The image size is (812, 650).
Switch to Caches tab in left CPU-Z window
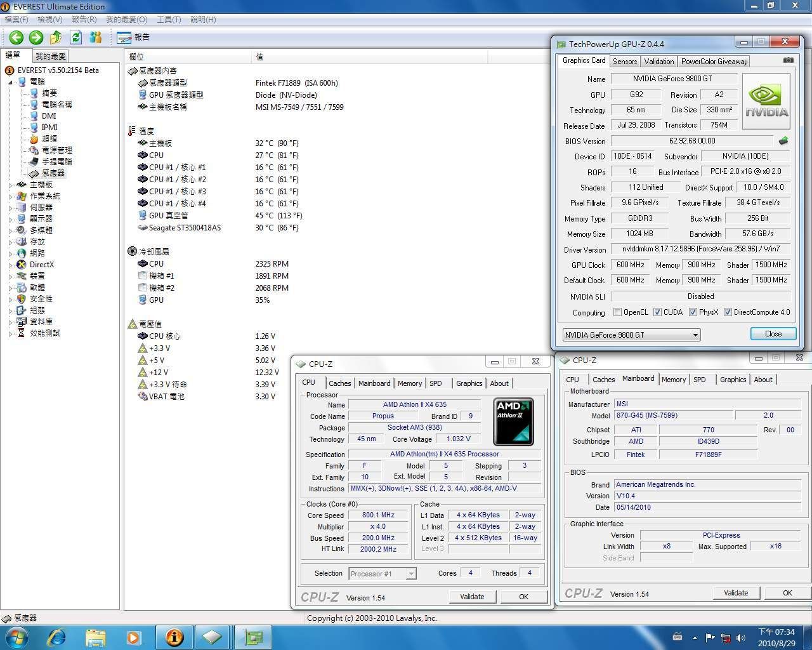pyautogui.click(x=339, y=383)
